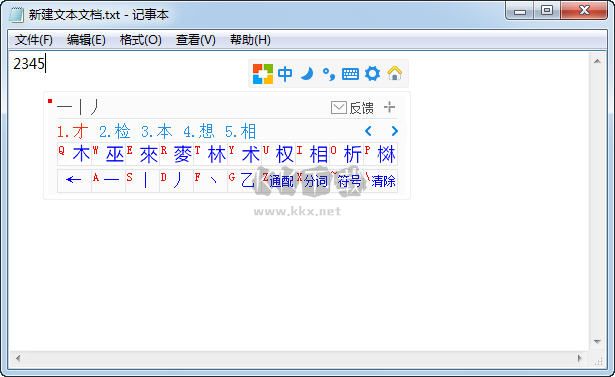Image resolution: width=615 pixels, height=377 pixels.
Task: Click the 清除 clear key
Action: (x=380, y=180)
